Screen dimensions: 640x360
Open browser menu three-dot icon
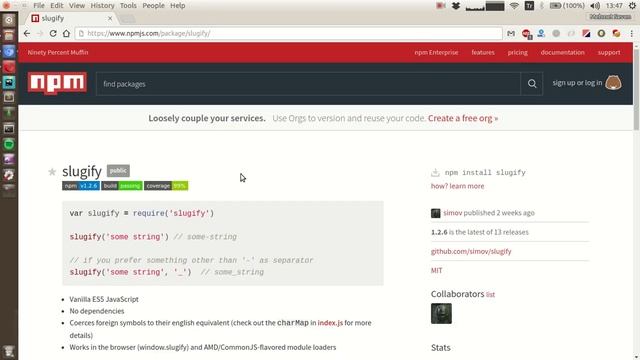[x=631, y=33]
